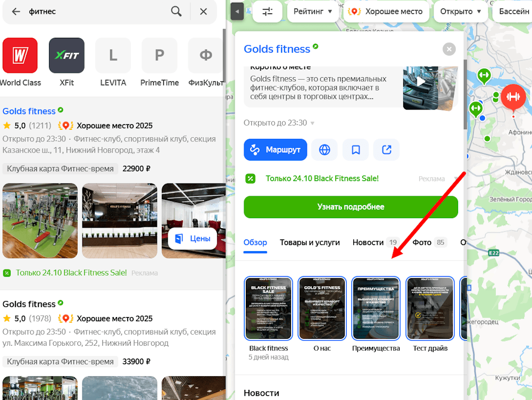This screenshot has width=532, height=400.
Task: Save place with bookmark icon
Action: tap(355, 149)
